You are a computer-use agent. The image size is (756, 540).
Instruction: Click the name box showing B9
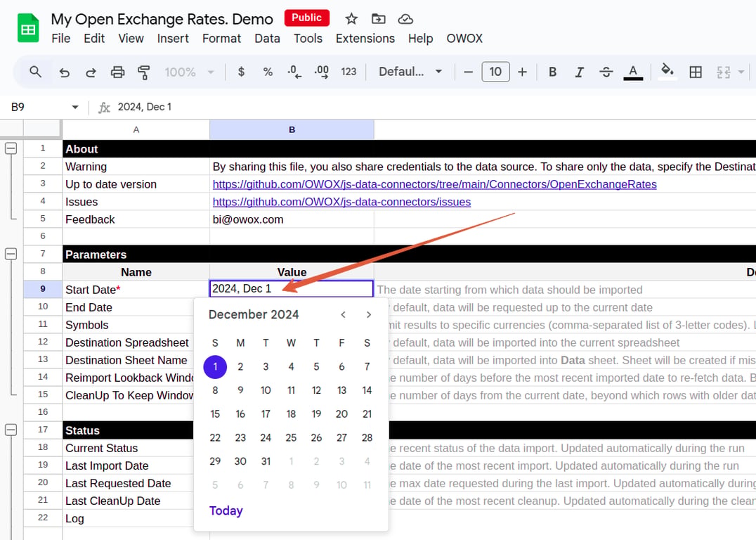click(18, 107)
